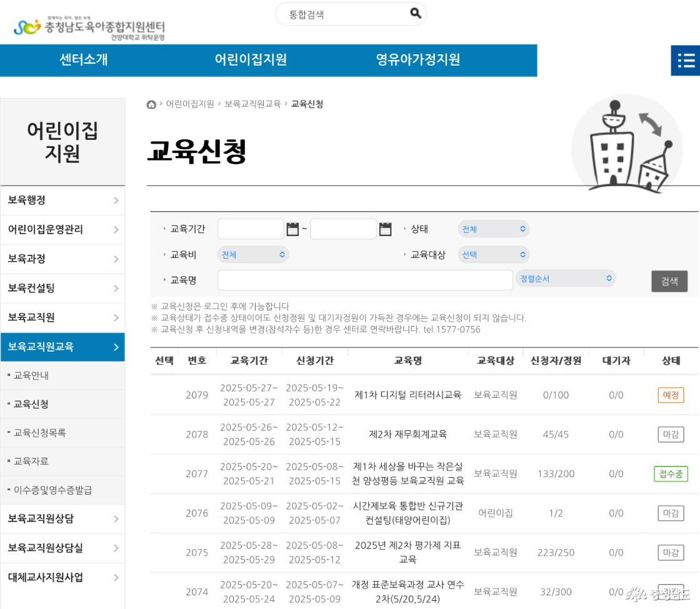Image resolution: width=700 pixels, height=609 pixels.
Task: Click the 교육명 text input field
Action: 365,280
